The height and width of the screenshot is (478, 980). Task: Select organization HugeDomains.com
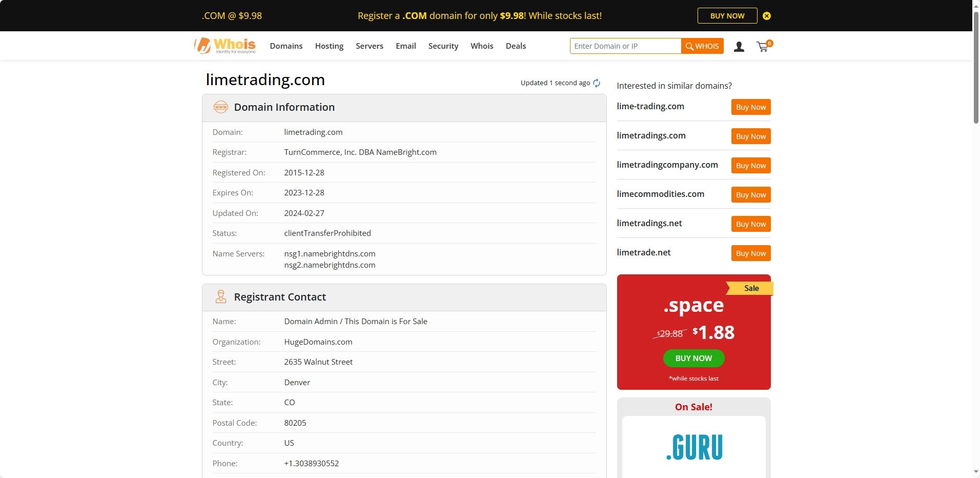[318, 342]
